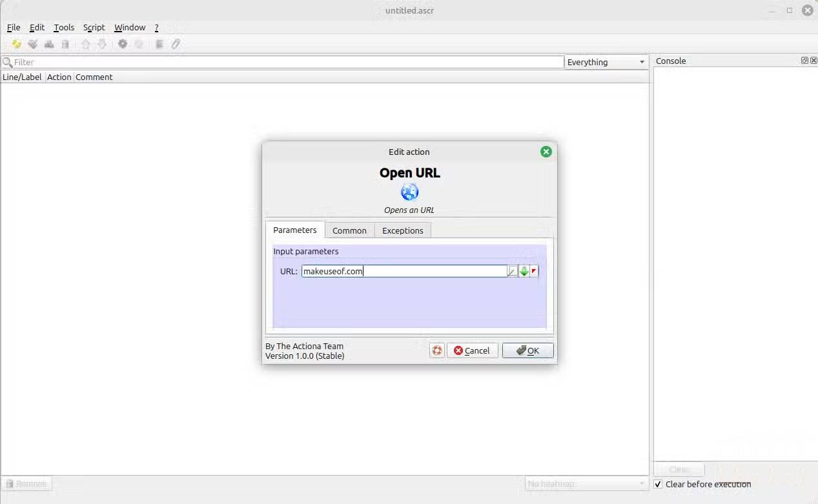Click the Comment column header

click(94, 77)
